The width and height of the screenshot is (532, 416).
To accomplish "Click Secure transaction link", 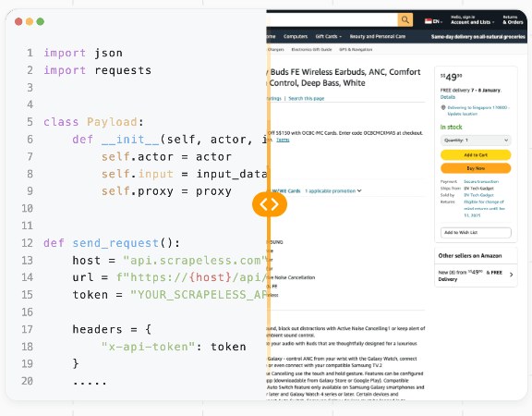I will tap(481, 182).
